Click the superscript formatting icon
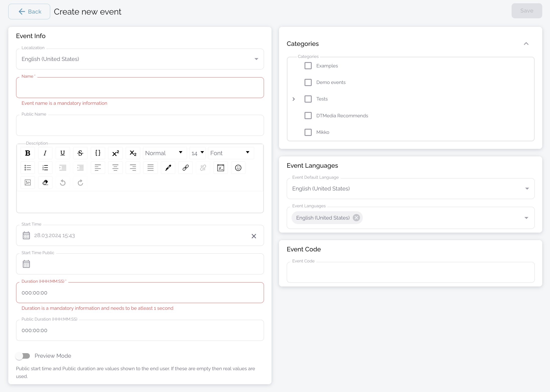The height and width of the screenshot is (392, 550). 115,153
